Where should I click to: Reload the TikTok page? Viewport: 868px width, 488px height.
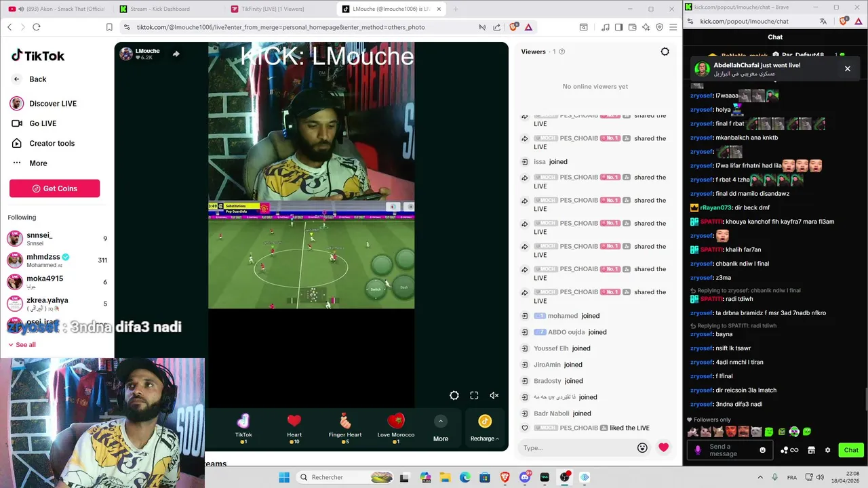tap(36, 27)
